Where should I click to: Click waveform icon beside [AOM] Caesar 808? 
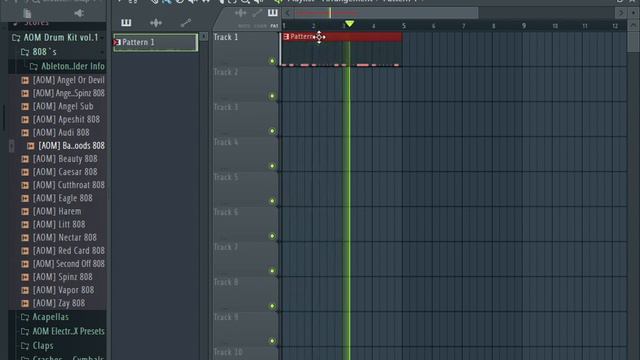[x=25, y=172]
